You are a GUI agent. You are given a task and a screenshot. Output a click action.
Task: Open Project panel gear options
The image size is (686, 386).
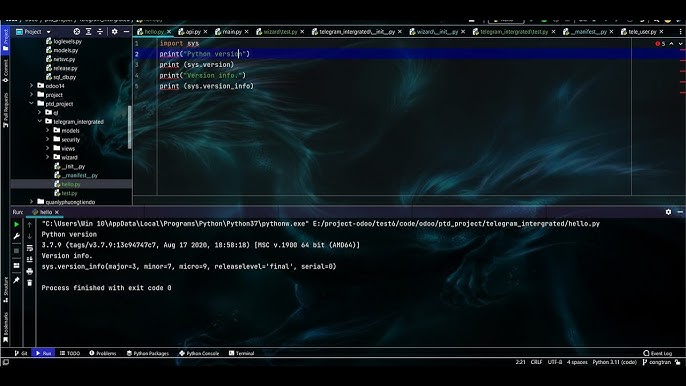tap(115, 32)
